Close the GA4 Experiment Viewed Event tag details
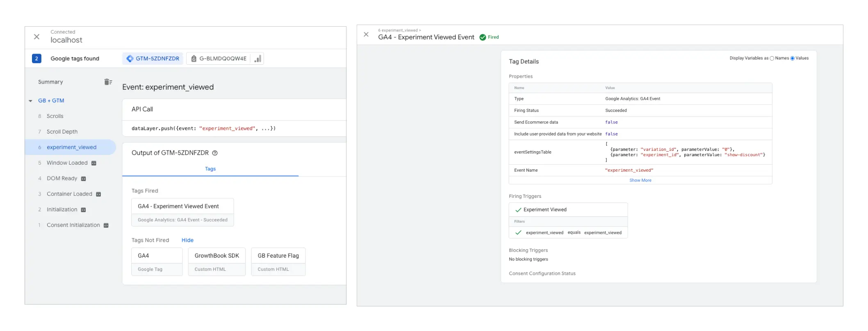868x331 pixels. [366, 34]
